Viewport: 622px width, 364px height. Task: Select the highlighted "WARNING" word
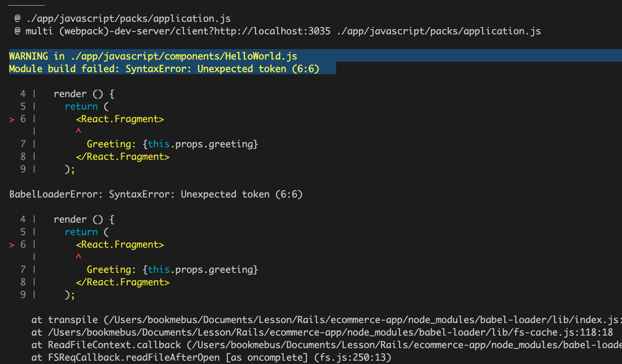(28, 56)
